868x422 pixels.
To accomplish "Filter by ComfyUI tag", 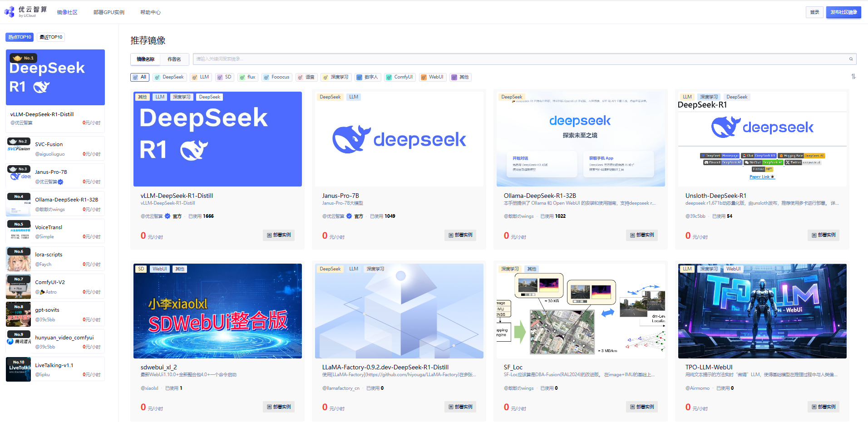I will coord(400,77).
